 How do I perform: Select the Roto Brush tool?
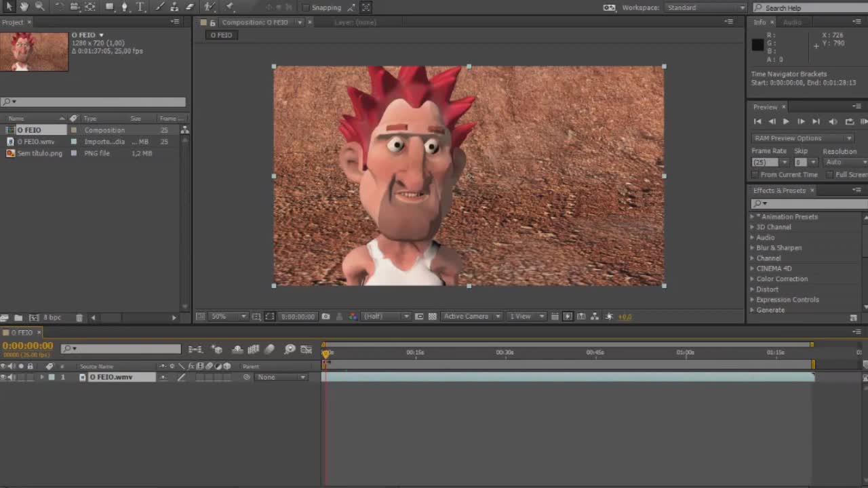tap(210, 7)
